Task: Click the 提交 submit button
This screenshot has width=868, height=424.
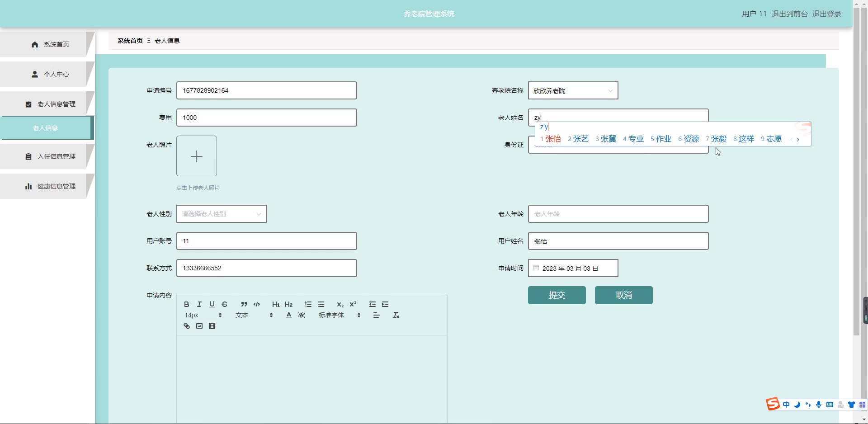Action: (557, 295)
